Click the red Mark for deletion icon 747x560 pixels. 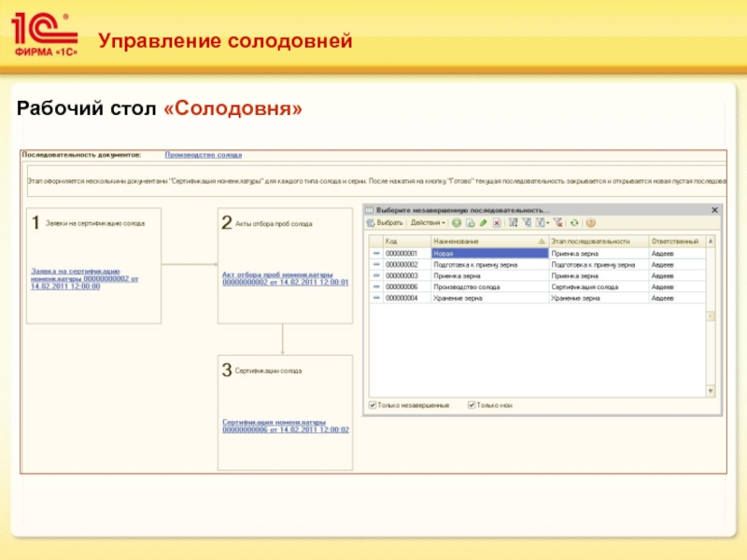click(x=496, y=223)
